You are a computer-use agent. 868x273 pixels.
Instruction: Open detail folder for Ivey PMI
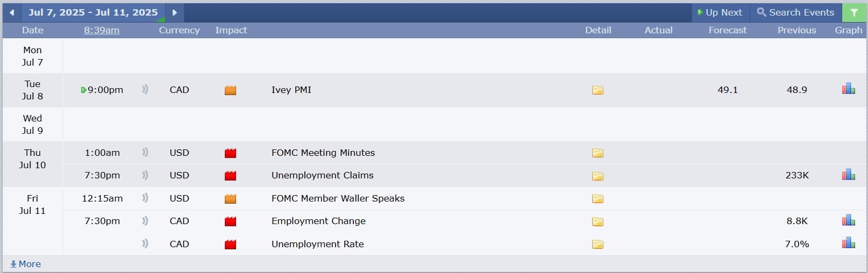[x=597, y=90]
